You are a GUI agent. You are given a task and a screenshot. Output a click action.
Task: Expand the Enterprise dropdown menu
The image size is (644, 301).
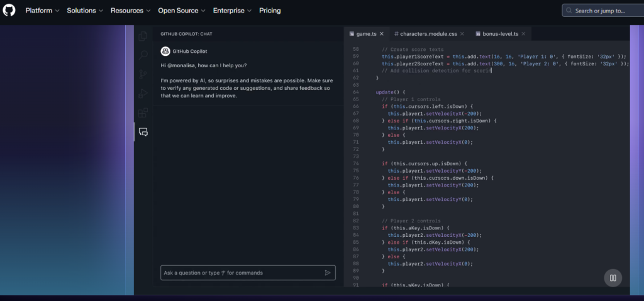tap(232, 11)
